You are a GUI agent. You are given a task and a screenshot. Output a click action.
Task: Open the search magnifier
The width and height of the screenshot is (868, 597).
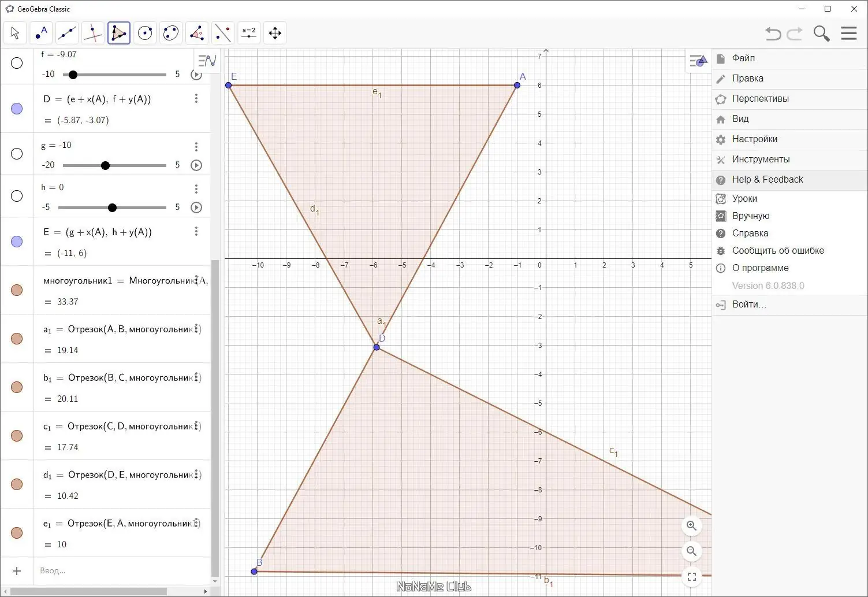821,34
